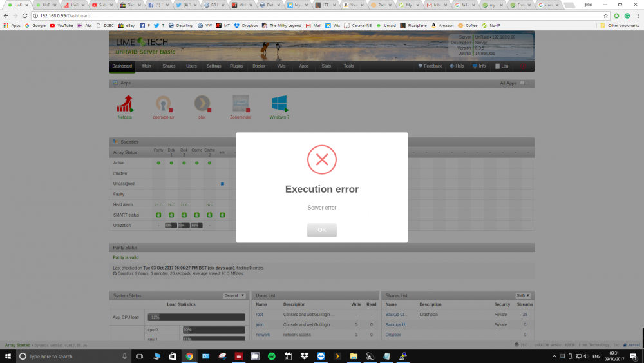Click the Parity is valid status text
Screen dimensions: 644x363
pyautogui.click(x=126, y=257)
